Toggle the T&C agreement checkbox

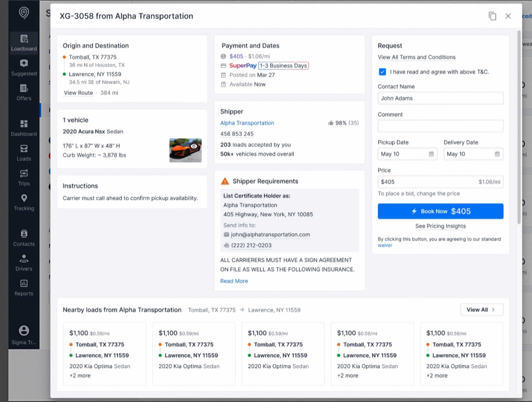[x=382, y=72]
